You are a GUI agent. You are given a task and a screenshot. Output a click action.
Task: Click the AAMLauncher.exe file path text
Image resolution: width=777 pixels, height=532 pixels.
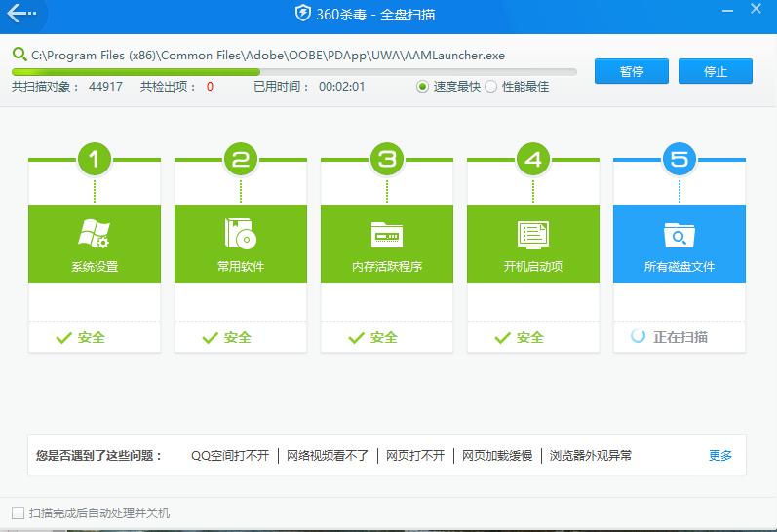[x=268, y=55]
